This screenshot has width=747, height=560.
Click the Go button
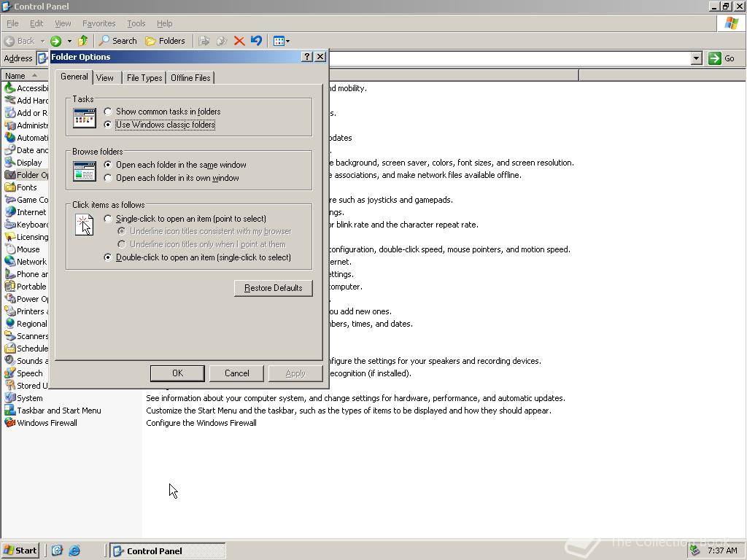722,58
